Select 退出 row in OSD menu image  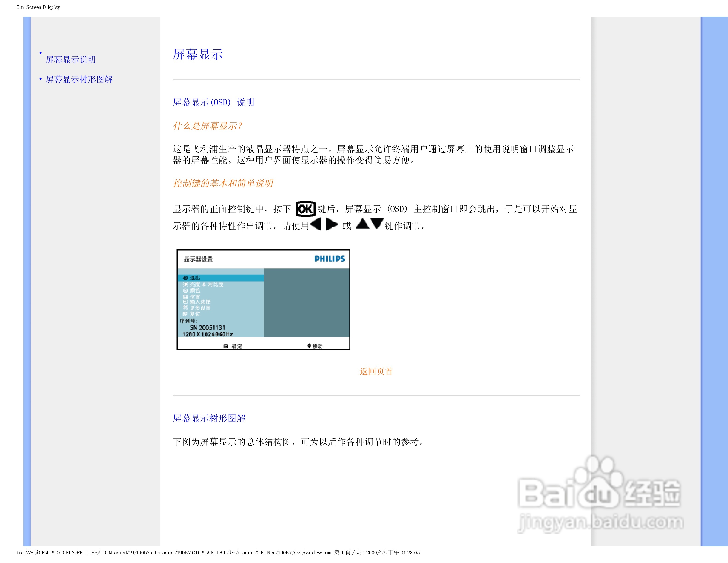[221, 278]
